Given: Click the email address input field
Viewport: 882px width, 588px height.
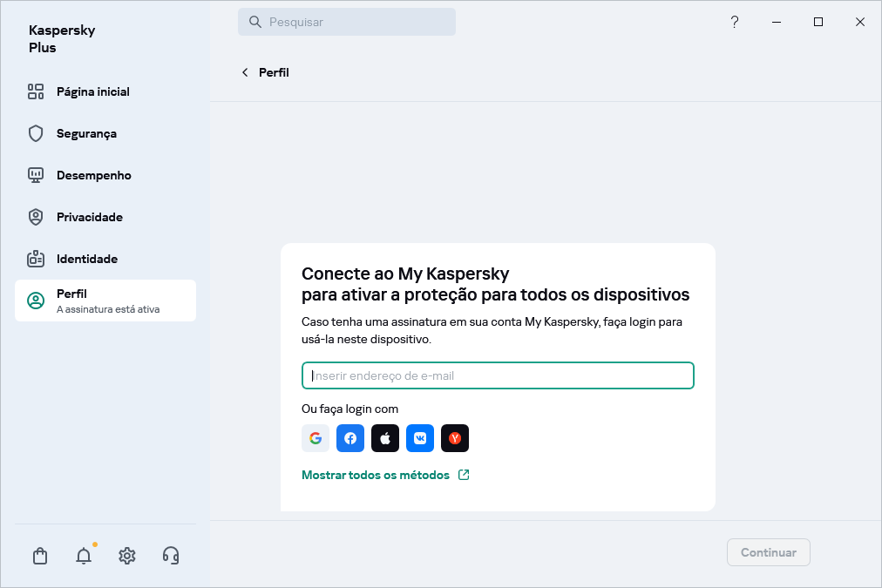Looking at the screenshot, I should [x=498, y=375].
